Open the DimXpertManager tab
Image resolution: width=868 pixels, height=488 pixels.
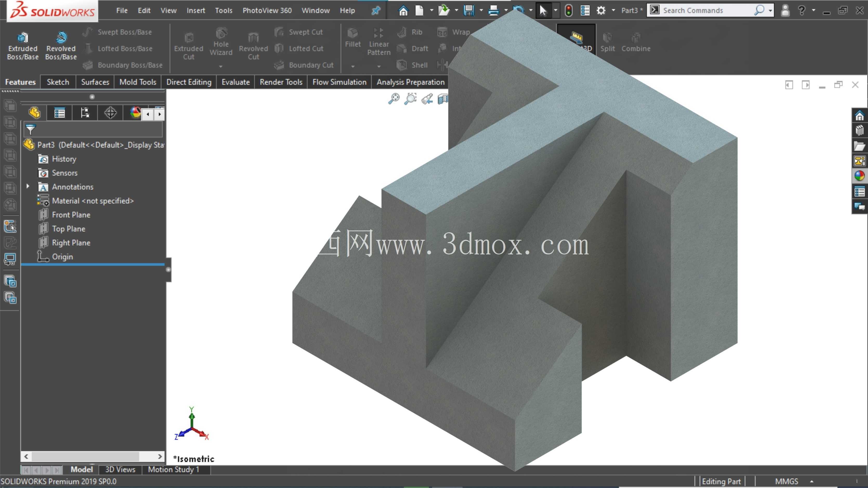110,113
